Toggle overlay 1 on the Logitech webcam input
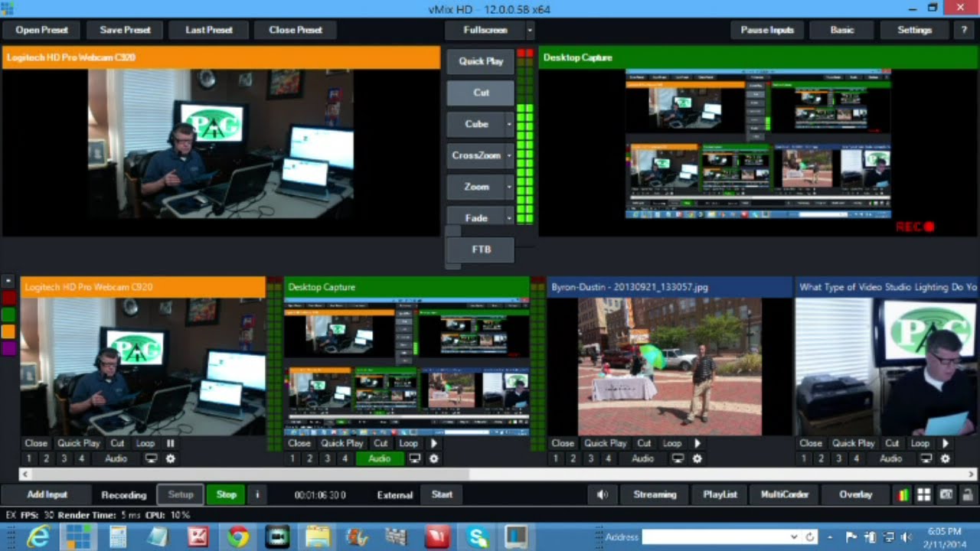Image resolution: width=980 pixels, height=551 pixels. 29,458
